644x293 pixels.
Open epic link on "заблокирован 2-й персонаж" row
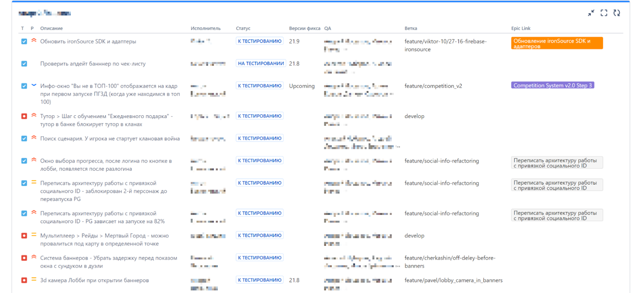pos(557,185)
